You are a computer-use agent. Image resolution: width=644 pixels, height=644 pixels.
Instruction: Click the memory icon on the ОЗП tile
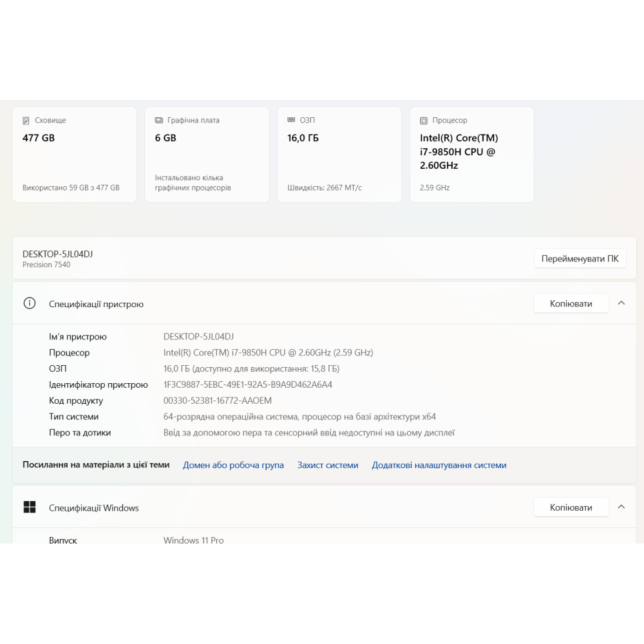(x=290, y=120)
